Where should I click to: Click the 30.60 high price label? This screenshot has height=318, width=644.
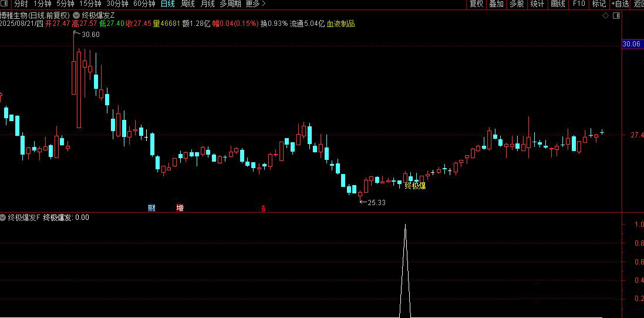tap(90, 35)
